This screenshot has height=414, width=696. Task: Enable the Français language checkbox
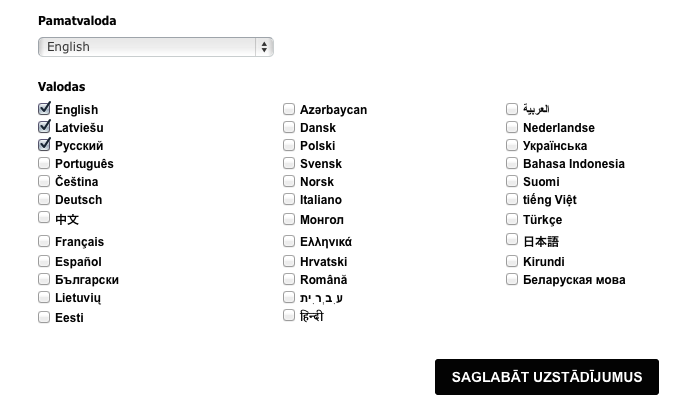tap(44, 241)
